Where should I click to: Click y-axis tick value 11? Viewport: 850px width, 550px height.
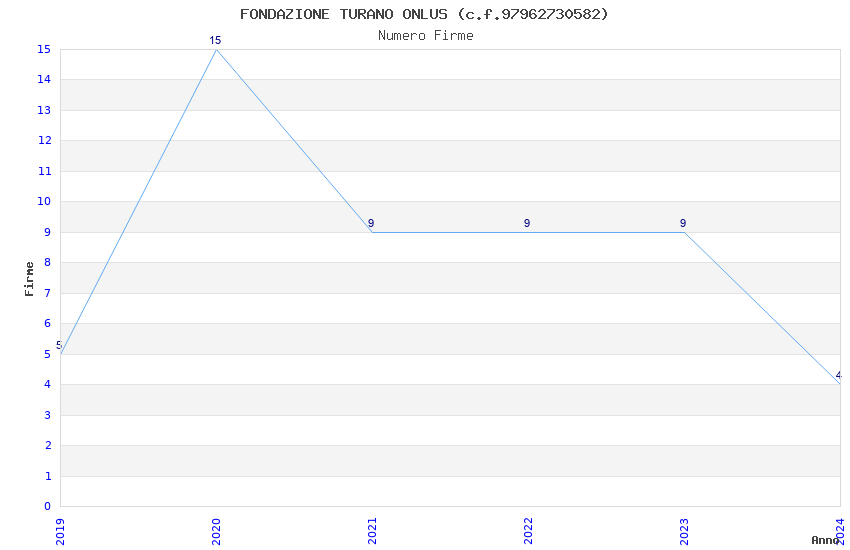pos(44,171)
